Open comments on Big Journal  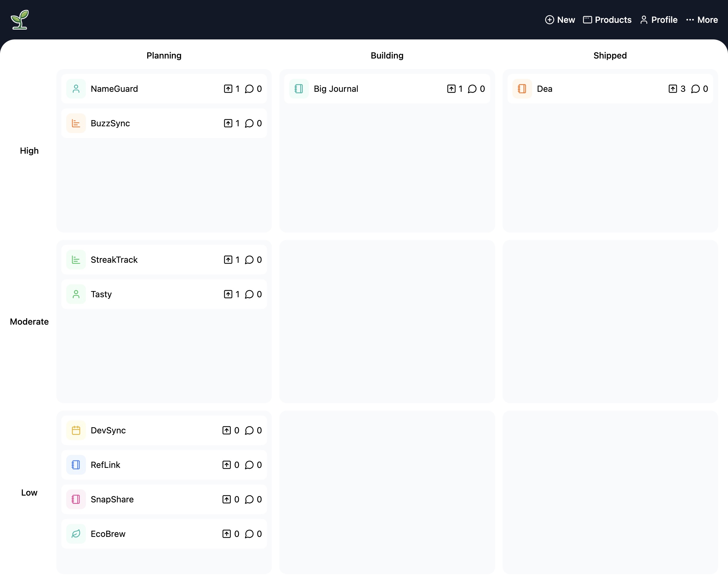476,89
